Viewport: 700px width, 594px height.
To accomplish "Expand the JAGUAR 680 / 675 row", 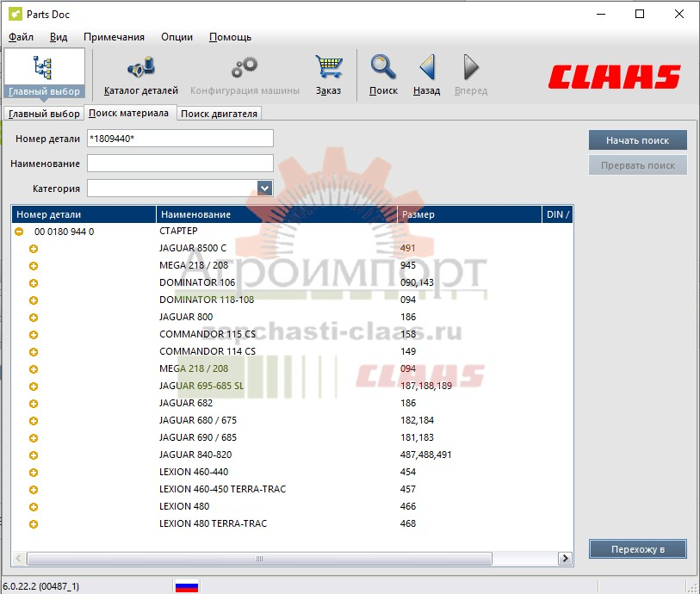I will [x=34, y=421].
